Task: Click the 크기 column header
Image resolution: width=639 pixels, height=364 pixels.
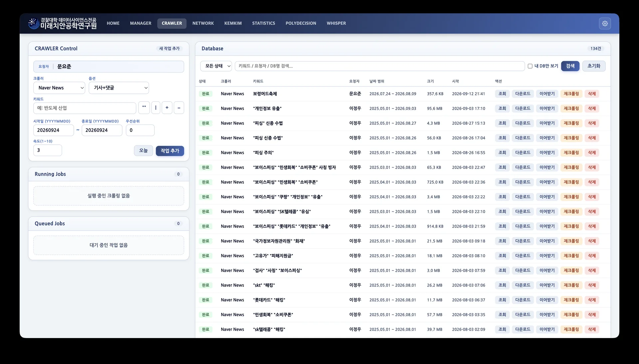Action: 430,81
